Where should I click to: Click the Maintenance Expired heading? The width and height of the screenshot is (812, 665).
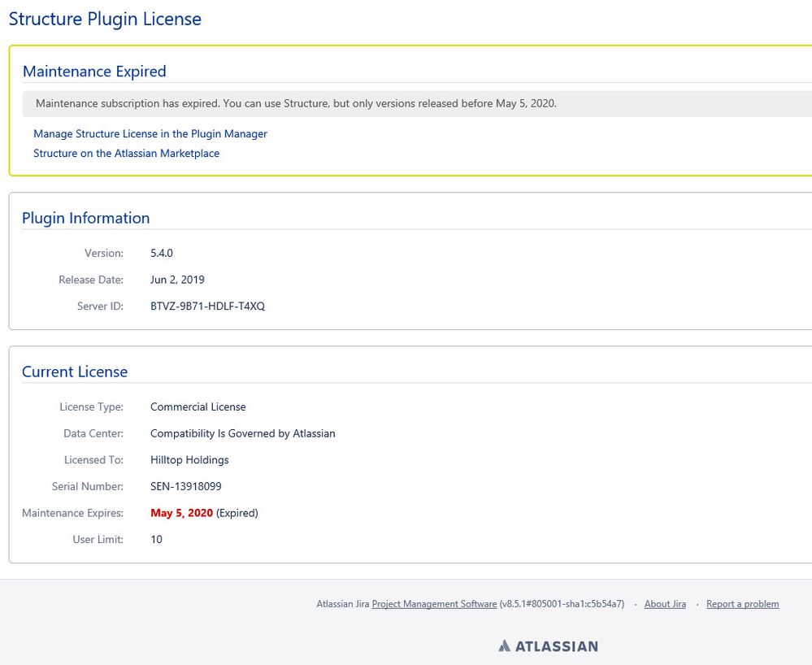[x=94, y=71]
